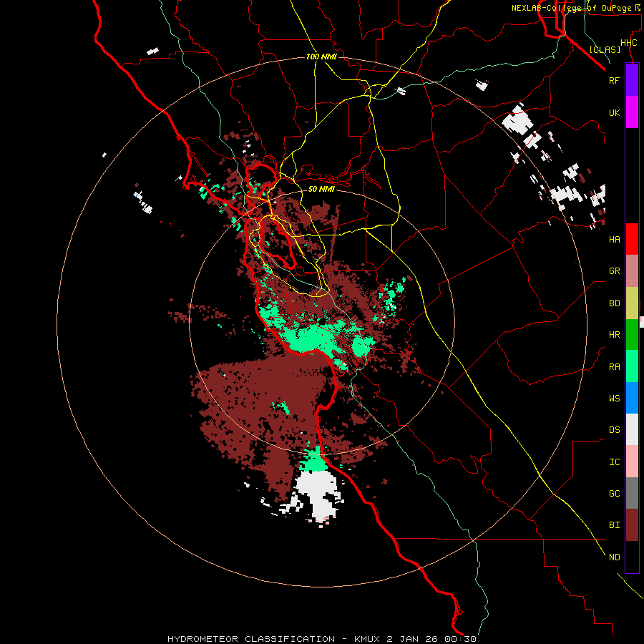Click the GC gray legend swatch
Viewport: 644px width, 644px height.
pyautogui.click(x=632, y=493)
